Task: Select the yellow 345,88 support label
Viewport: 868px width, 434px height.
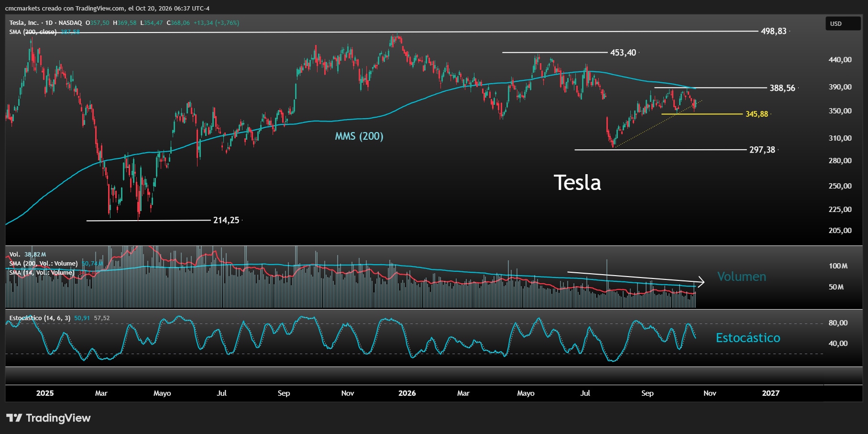Action: tap(757, 114)
